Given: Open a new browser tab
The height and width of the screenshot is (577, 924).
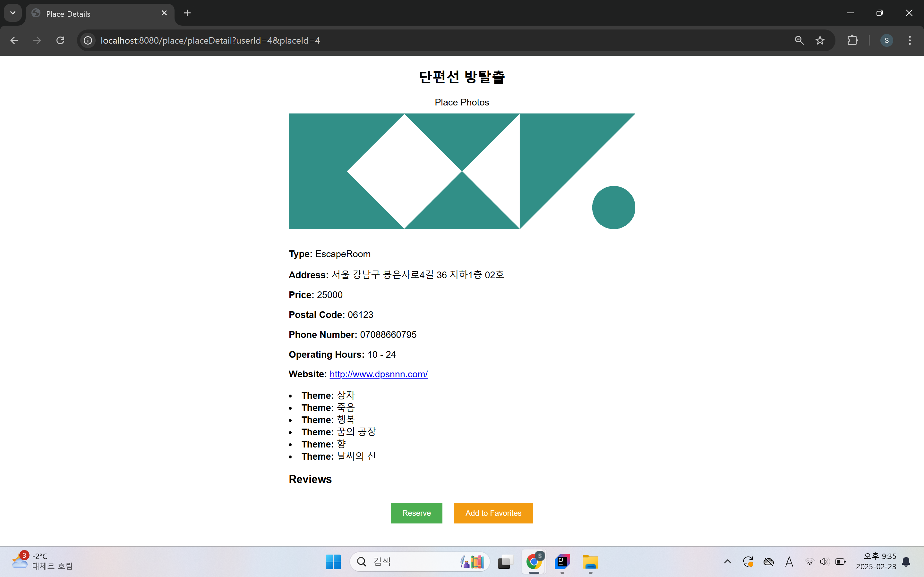Looking at the screenshot, I should (187, 13).
